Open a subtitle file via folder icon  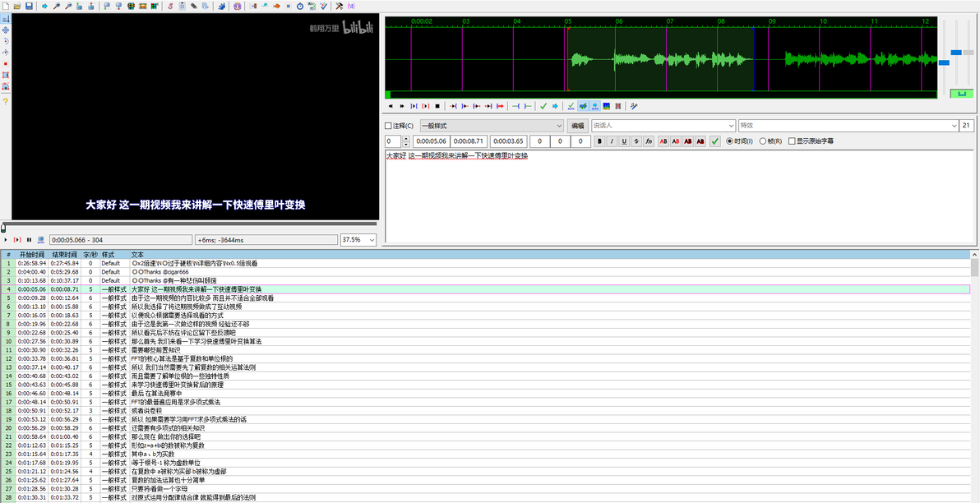tap(17, 6)
